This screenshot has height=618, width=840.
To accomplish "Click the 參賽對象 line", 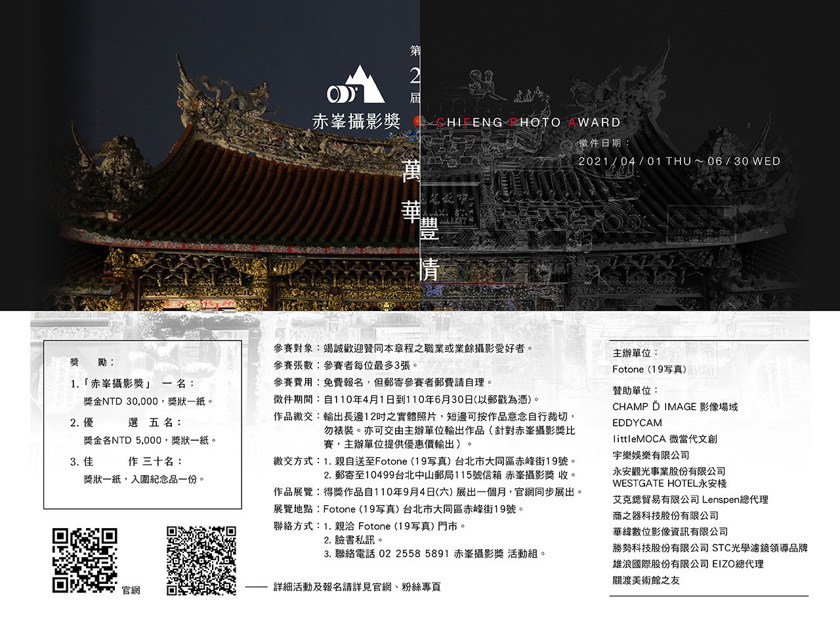I will tap(403, 348).
